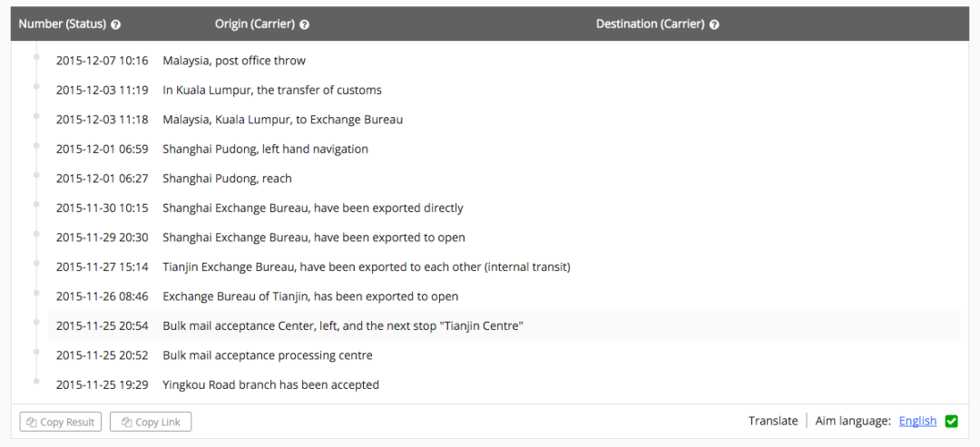The width and height of the screenshot is (980, 447).
Task: Toggle the green translate checkbox
Action: (951, 421)
